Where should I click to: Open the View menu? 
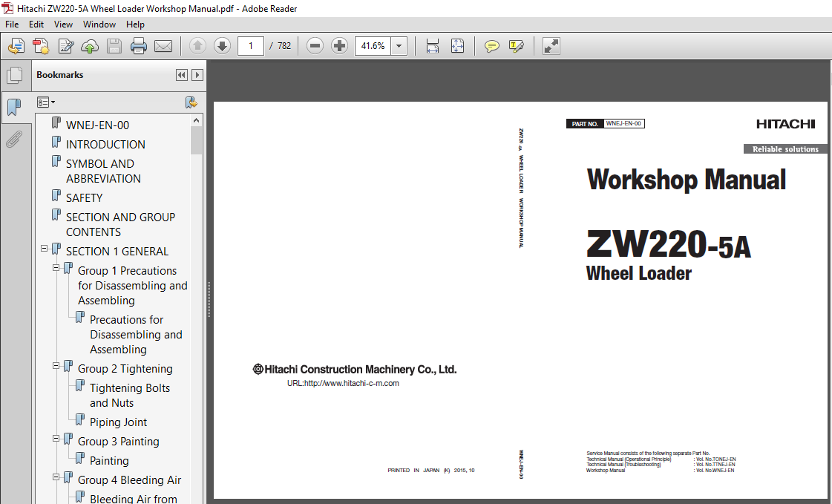coord(63,24)
